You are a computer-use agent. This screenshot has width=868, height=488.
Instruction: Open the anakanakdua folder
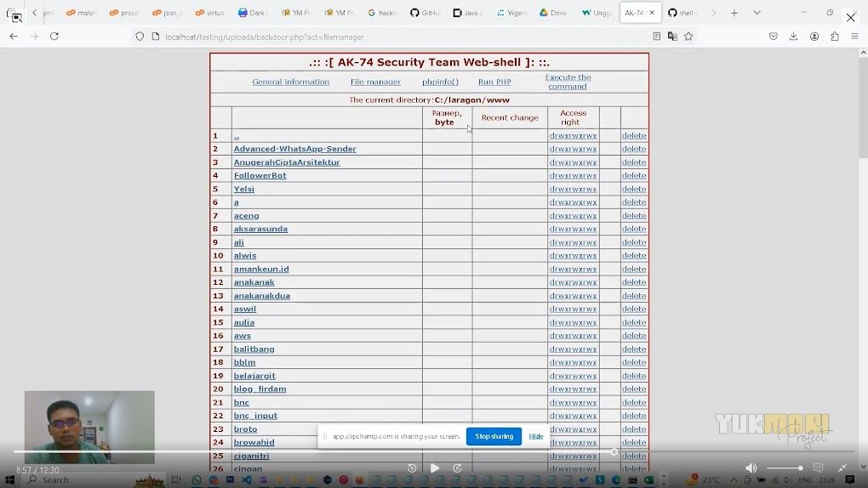(x=262, y=296)
